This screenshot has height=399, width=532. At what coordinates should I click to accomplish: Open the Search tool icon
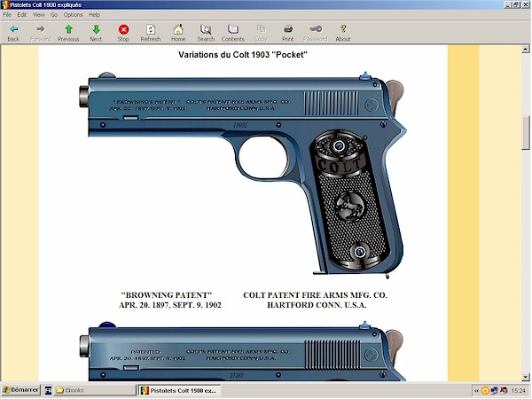coord(206,29)
